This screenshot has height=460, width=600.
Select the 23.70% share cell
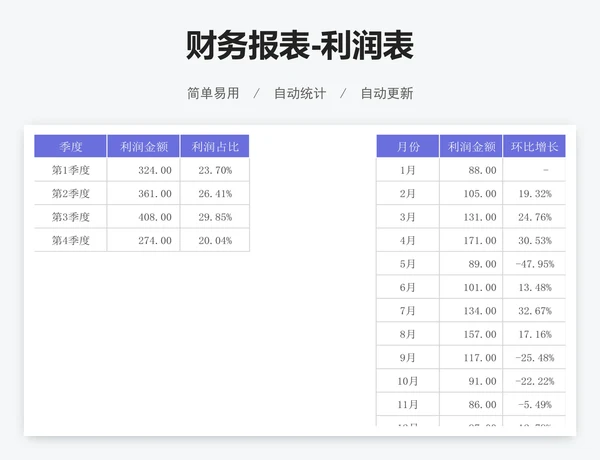tap(215, 170)
